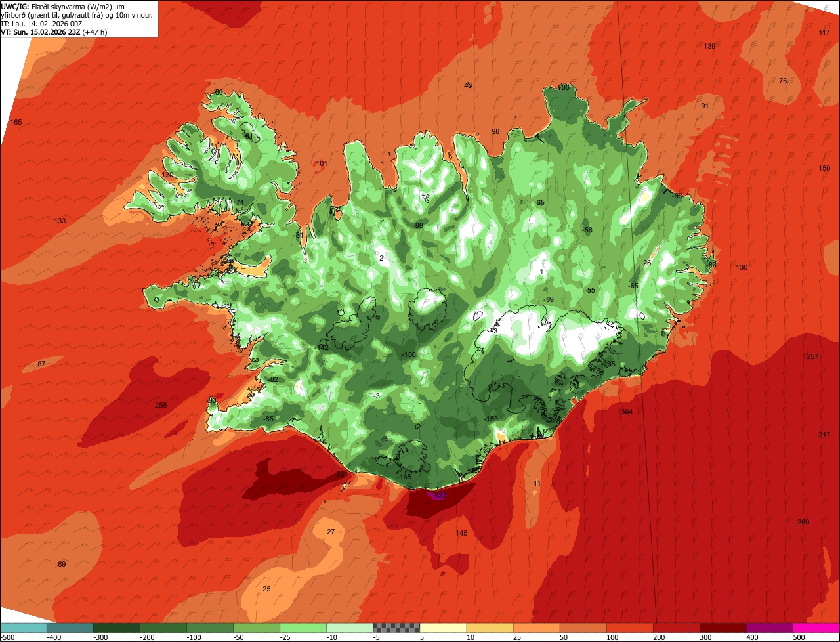Pick the -100 to -50 green legend swatch
Screen dimensions: 840x642
[209, 628]
